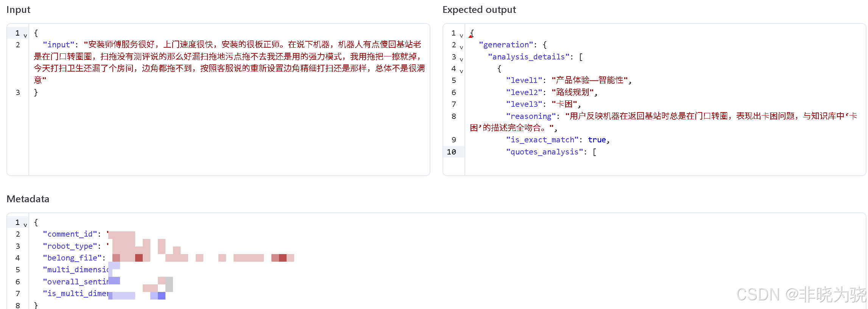868x309 pixels.
Task: Click the "卡困" value
Action: click(564, 104)
